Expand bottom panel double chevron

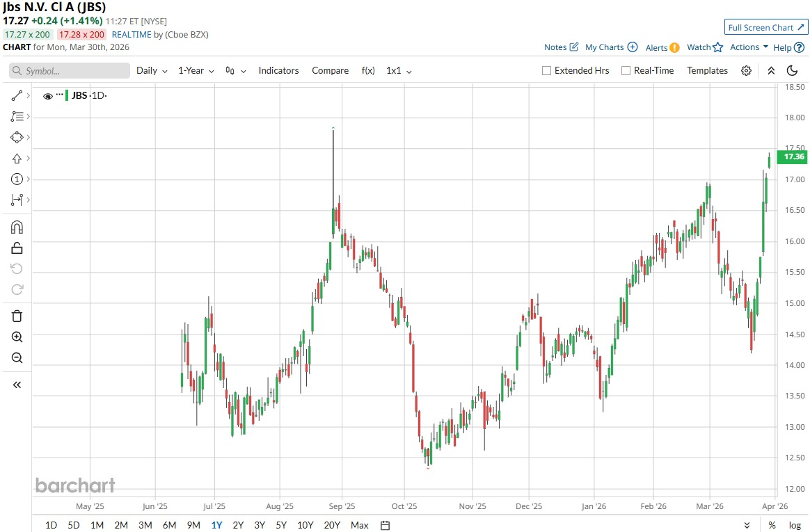[x=747, y=525]
